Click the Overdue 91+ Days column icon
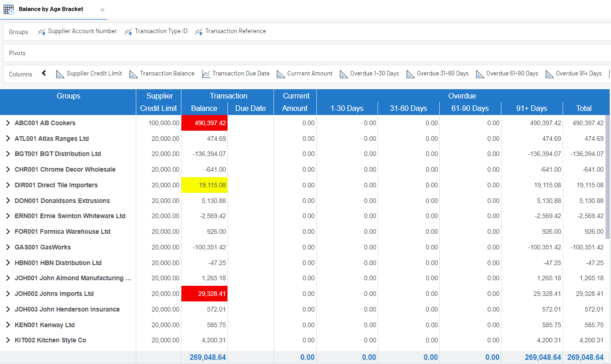Viewport: 611px width, 364px height. (549, 74)
